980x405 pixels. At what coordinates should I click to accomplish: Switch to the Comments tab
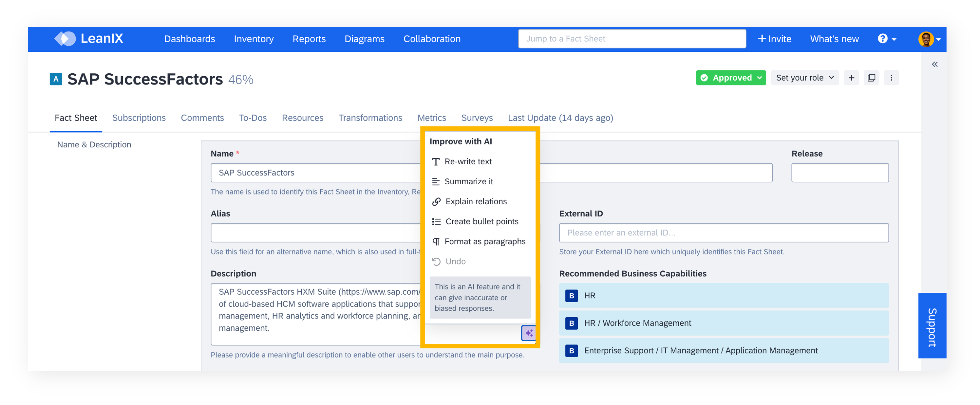[x=202, y=118]
